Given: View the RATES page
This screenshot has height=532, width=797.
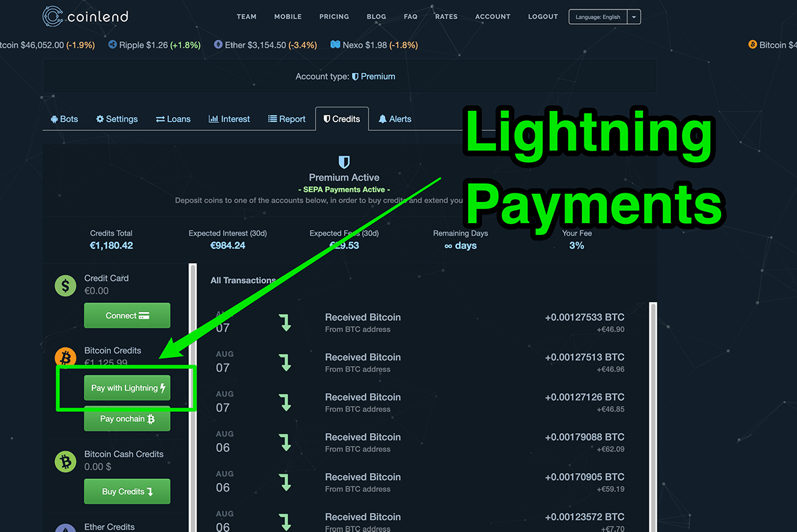Looking at the screenshot, I should tap(446, 17).
